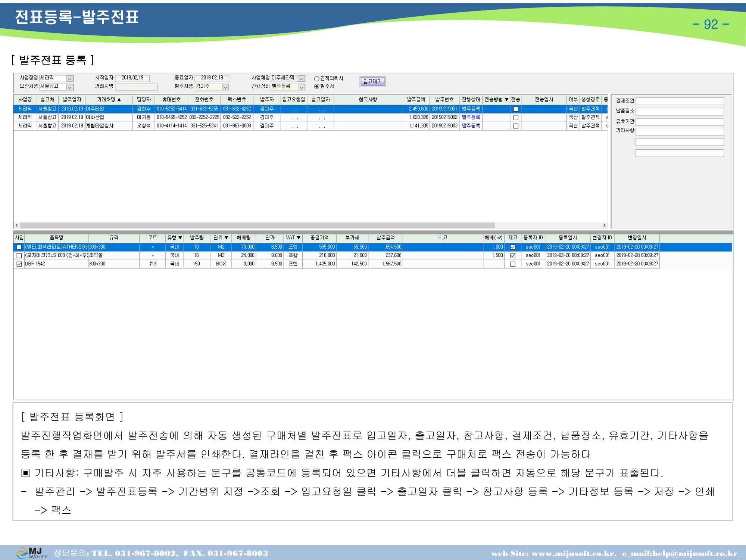746x560 pixels.
Task: Click the 단가 cell showing 9,000
Action: point(270,255)
